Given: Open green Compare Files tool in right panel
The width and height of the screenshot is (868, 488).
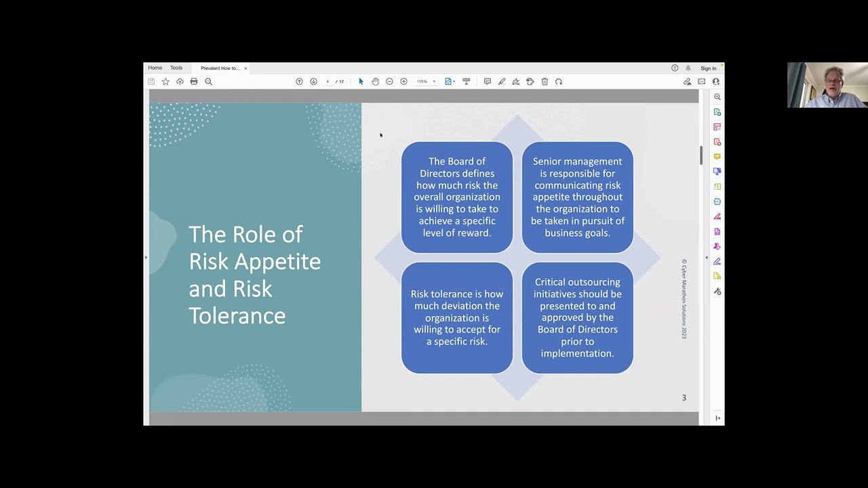Looking at the screenshot, I should 717,186.
